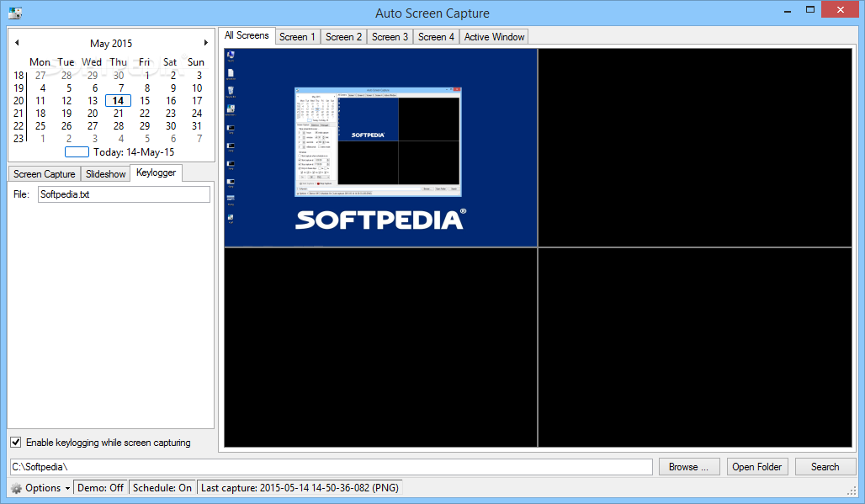Open the Screen 3 tab
The height and width of the screenshot is (504, 865).
[390, 37]
